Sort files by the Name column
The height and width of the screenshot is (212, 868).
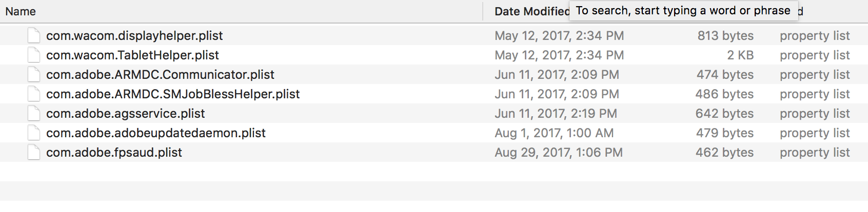[21, 11]
